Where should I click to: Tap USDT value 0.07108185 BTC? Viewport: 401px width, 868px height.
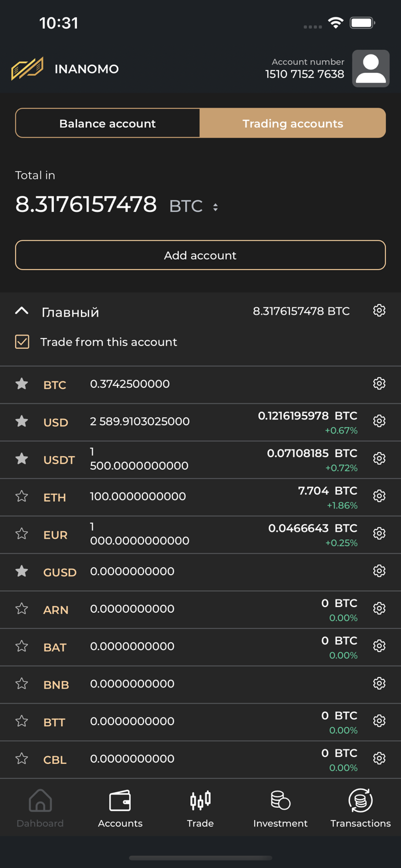pyautogui.click(x=312, y=453)
